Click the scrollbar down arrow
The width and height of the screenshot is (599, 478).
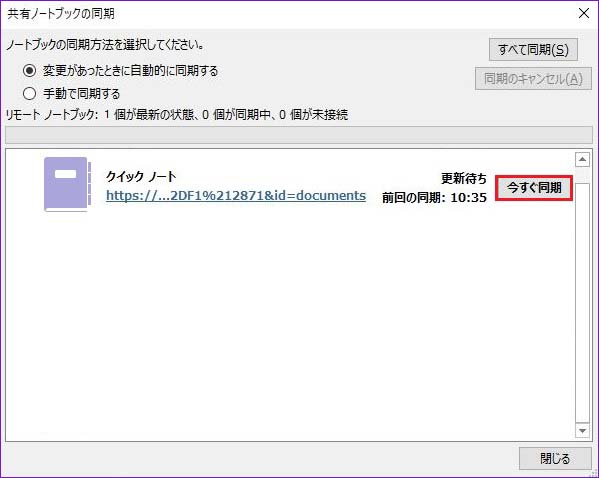pyautogui.click(x=582, y=431)
